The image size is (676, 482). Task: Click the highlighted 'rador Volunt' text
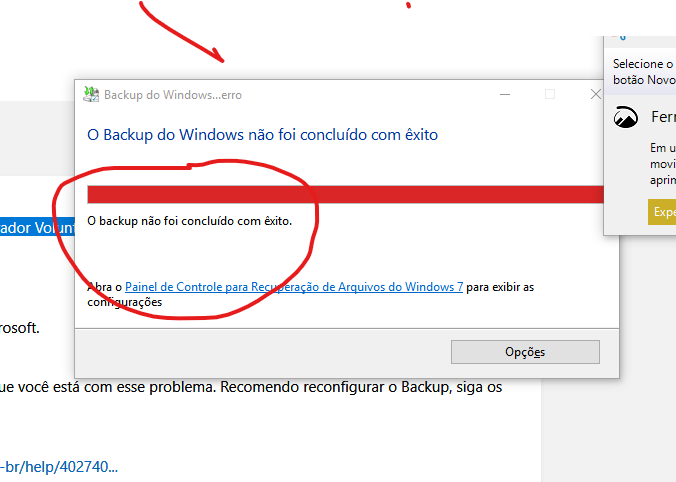tap(37, 227)
